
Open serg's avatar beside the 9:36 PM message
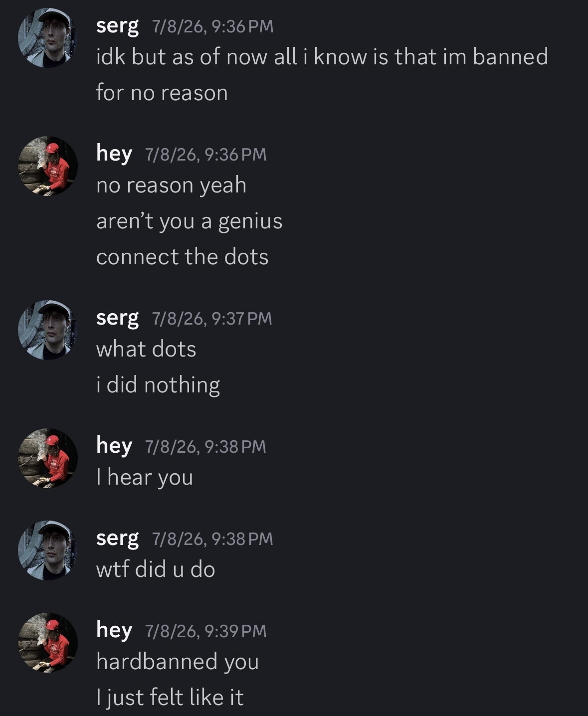[x=47, y=38]
